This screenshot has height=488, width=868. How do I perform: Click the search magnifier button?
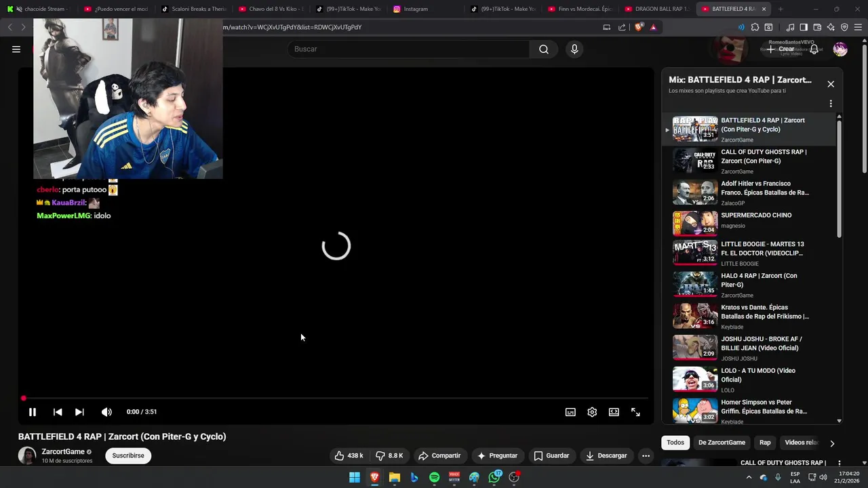544,49
